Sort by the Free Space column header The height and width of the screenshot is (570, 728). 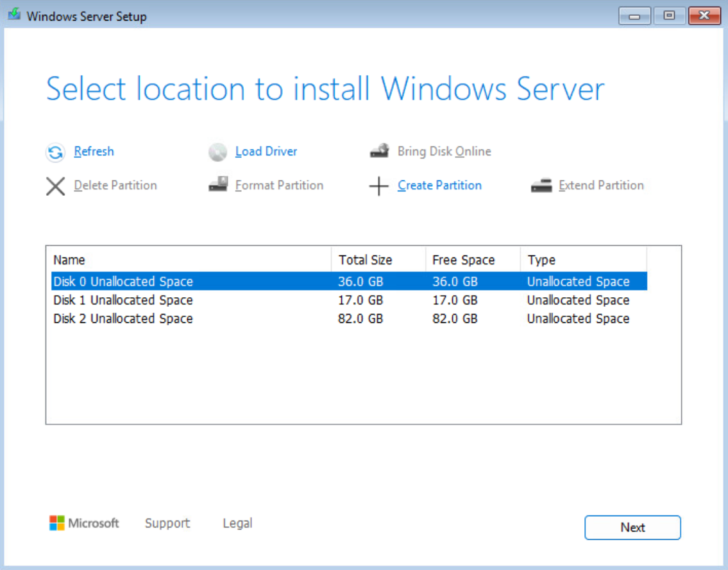pos(473,260)
